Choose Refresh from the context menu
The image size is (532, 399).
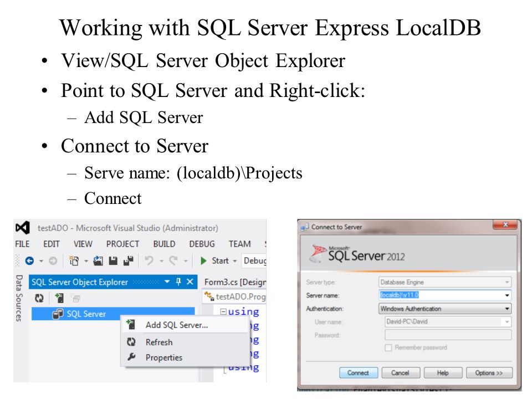(x=185, y=342)
